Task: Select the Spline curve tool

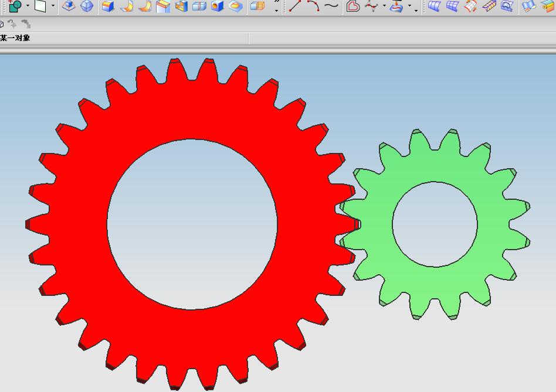Action: (331, 6)
